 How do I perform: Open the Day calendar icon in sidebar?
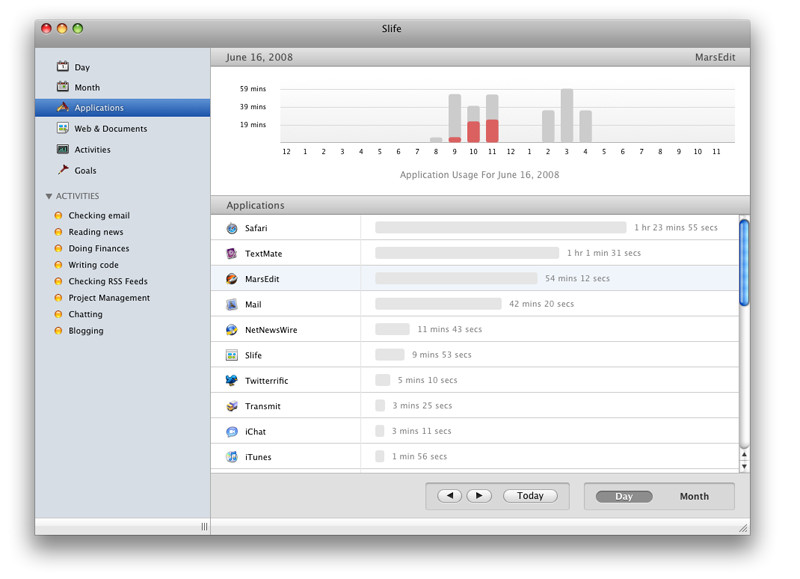coord(63,66)
